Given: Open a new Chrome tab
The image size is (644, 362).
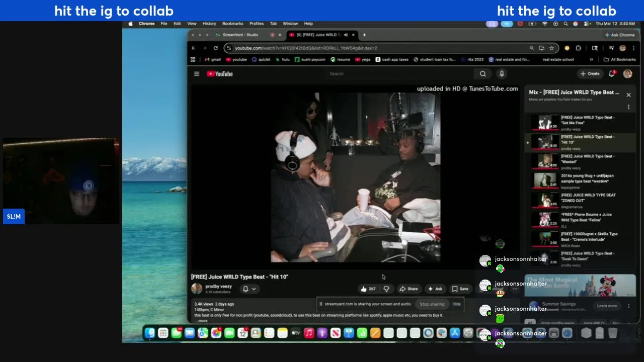Looking at the screenshot, I should click(x=364, y=35).
